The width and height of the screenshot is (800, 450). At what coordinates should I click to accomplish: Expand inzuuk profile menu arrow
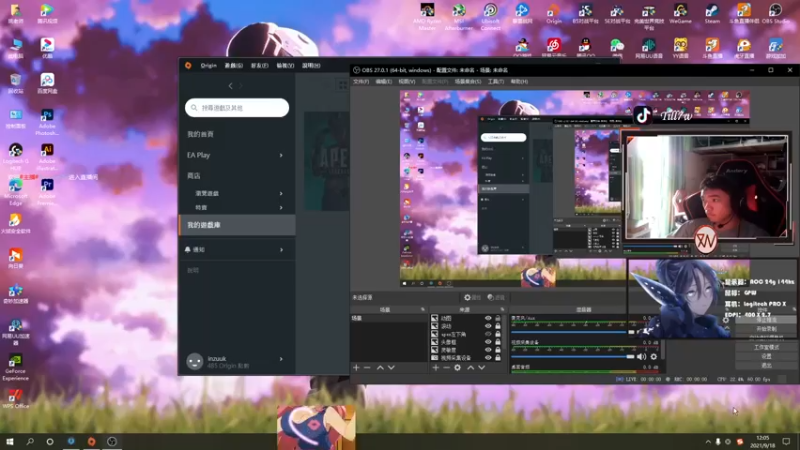click(x=281, y=359)
